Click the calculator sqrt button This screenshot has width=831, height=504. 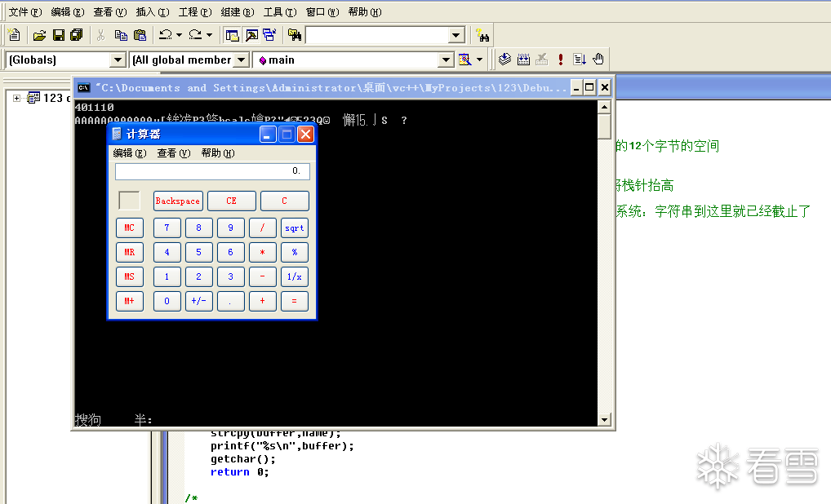pyautogui.click(x=295, y=228)
